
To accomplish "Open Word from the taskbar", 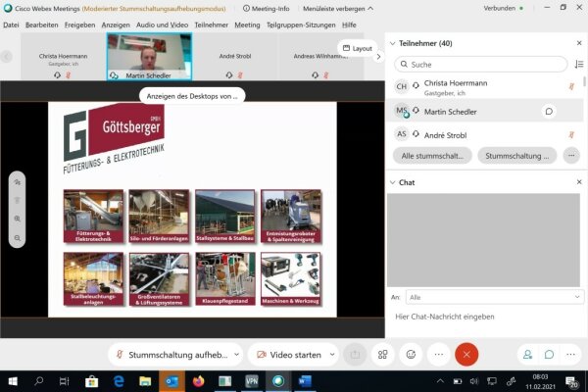I will coord(305,381).
